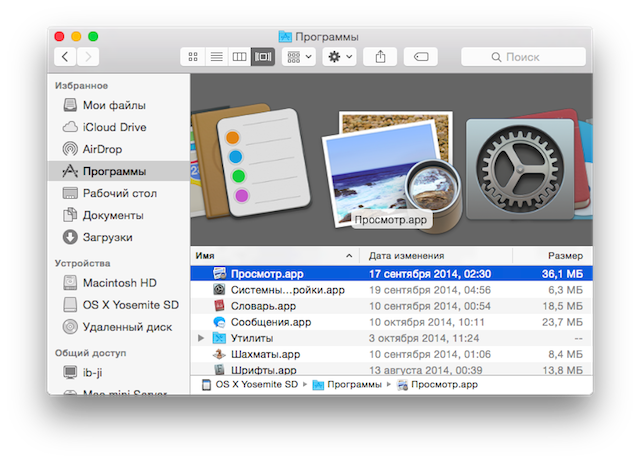Click the Просмотр.app file icon in list
Screen dimensions: 640x462
(x=220, y=273)
